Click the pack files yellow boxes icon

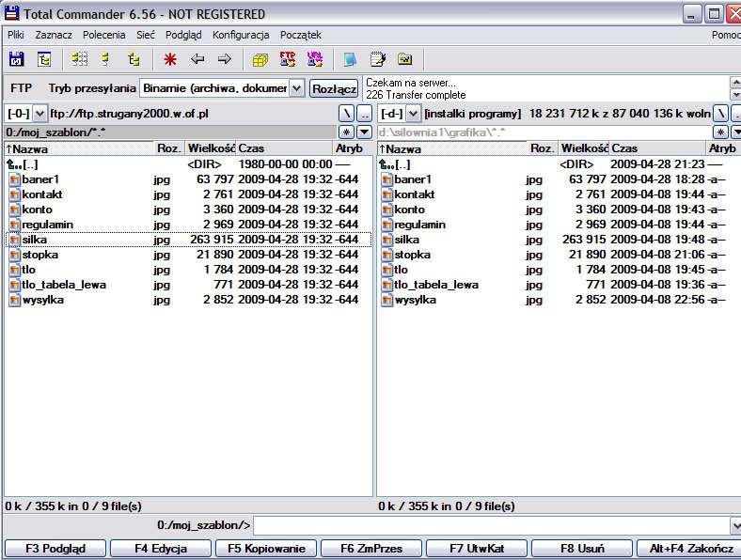pos(260,59)
